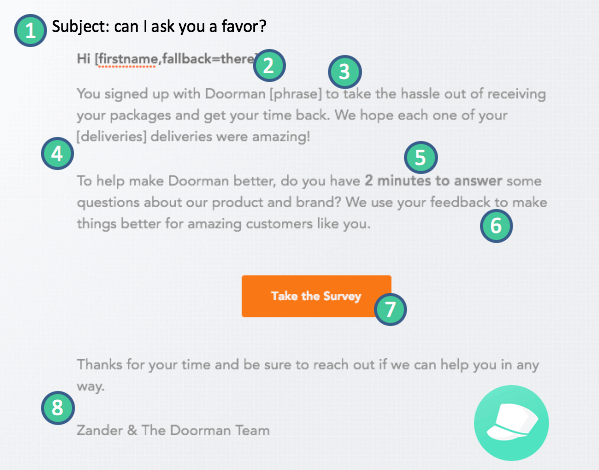Click the green number 4 circle
599x470 pixels.
point(57,154)
